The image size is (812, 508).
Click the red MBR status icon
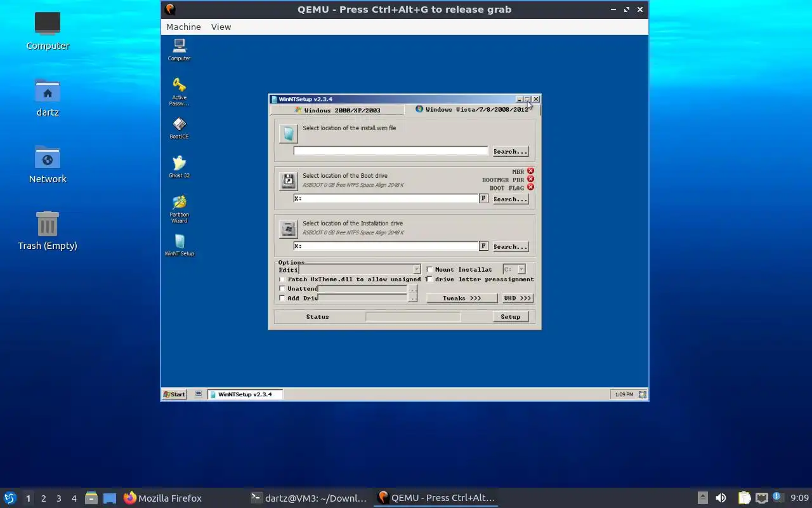click(530, 171)
